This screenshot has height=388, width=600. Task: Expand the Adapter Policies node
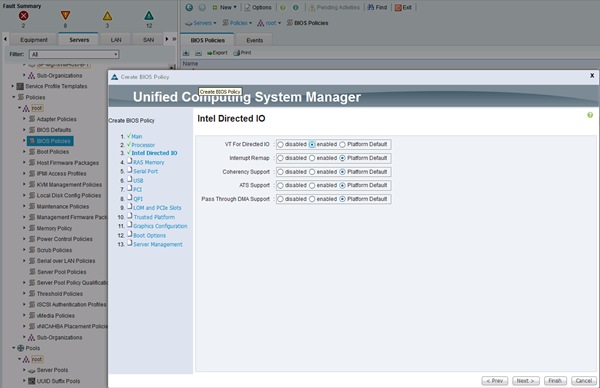coord(24,119)
